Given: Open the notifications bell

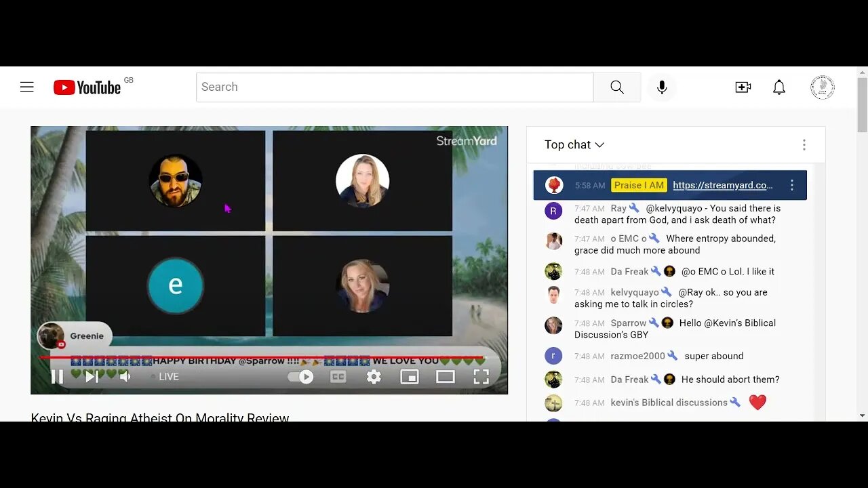Looking at the screenshot, I should pos(779,87).
